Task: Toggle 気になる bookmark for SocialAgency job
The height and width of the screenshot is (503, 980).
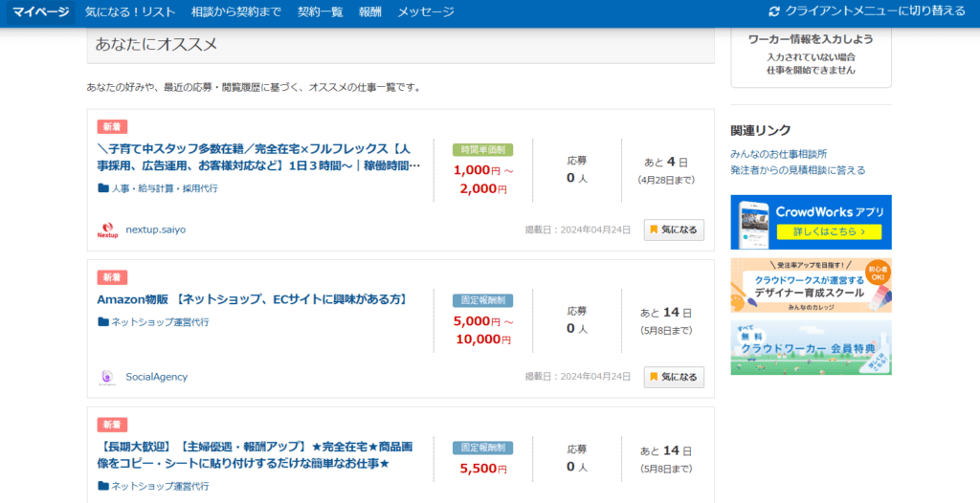Action: pyautogui.click(x=674, y=377)
